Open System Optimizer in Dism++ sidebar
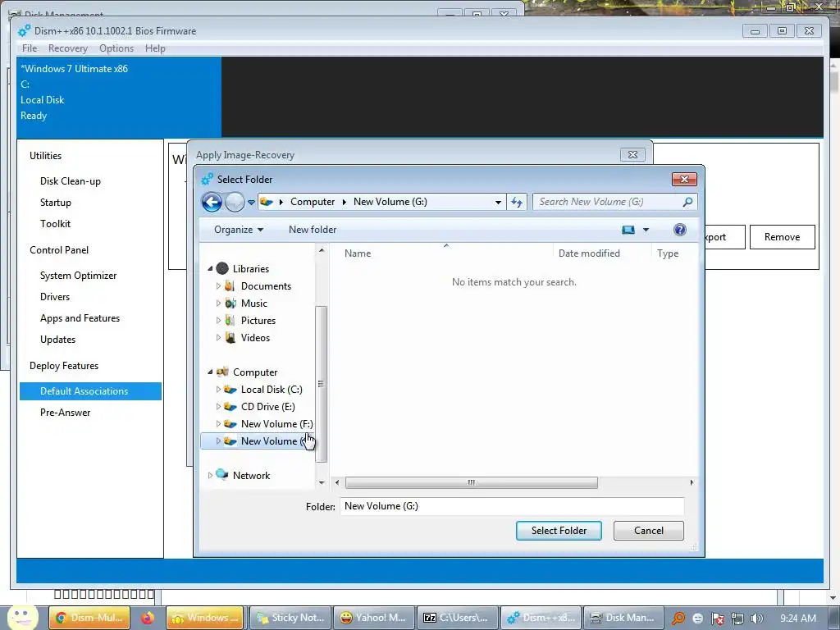Screen dimensions: 840x630 78,276
